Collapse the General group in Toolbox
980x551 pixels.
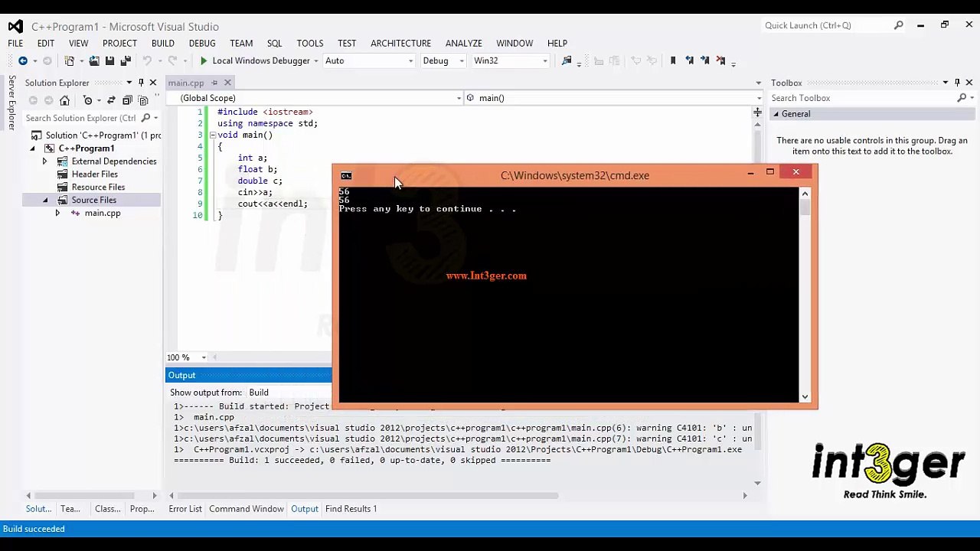[x=776, y=114]
